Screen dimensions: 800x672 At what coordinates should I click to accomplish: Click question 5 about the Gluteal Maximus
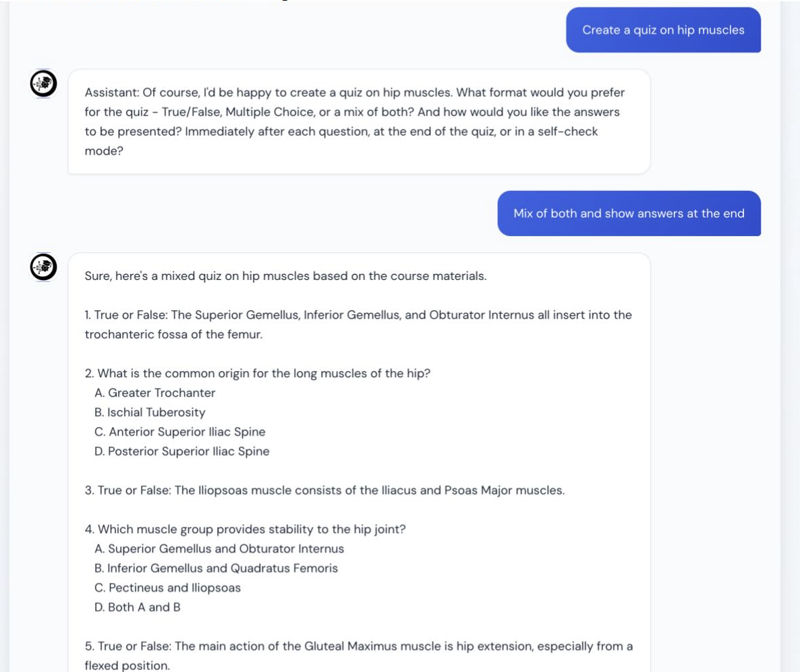[x=358, y=646]
